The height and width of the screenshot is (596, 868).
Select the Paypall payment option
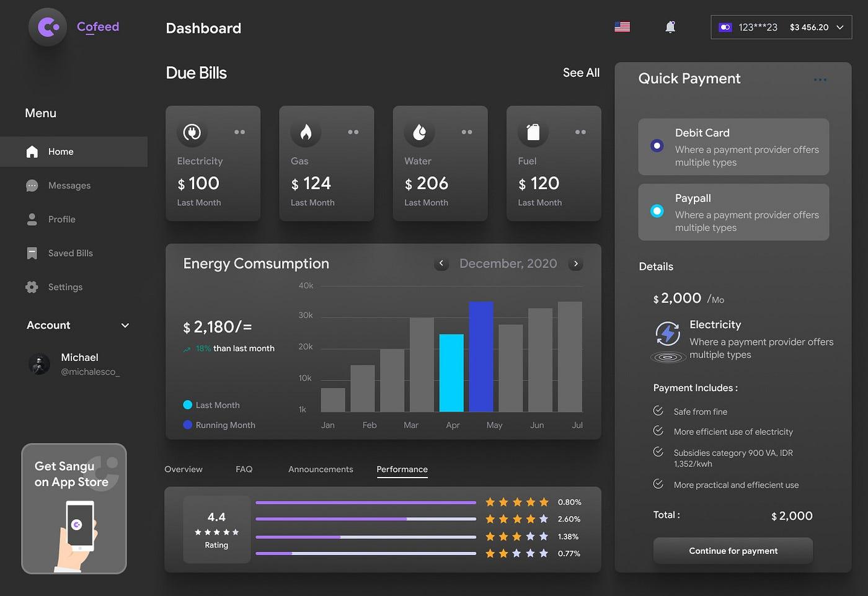click(x=657, y=211)
